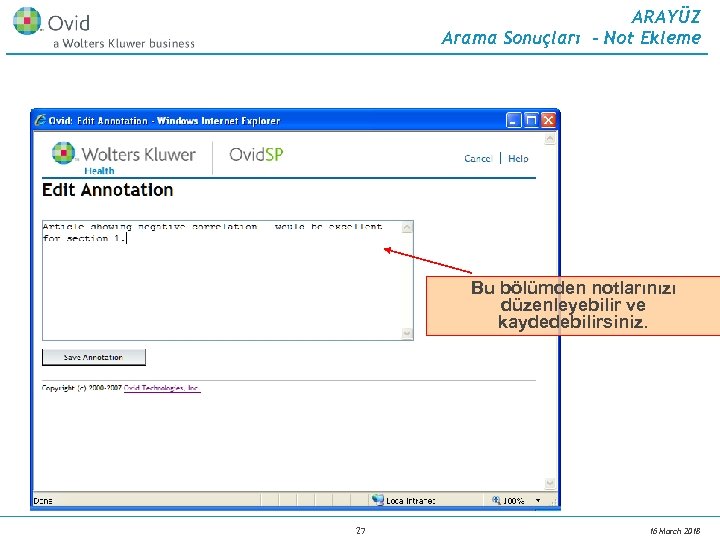Click the orange Turkish callout box
Viewport: 720px width, 540px height.
tap(573, 305)
